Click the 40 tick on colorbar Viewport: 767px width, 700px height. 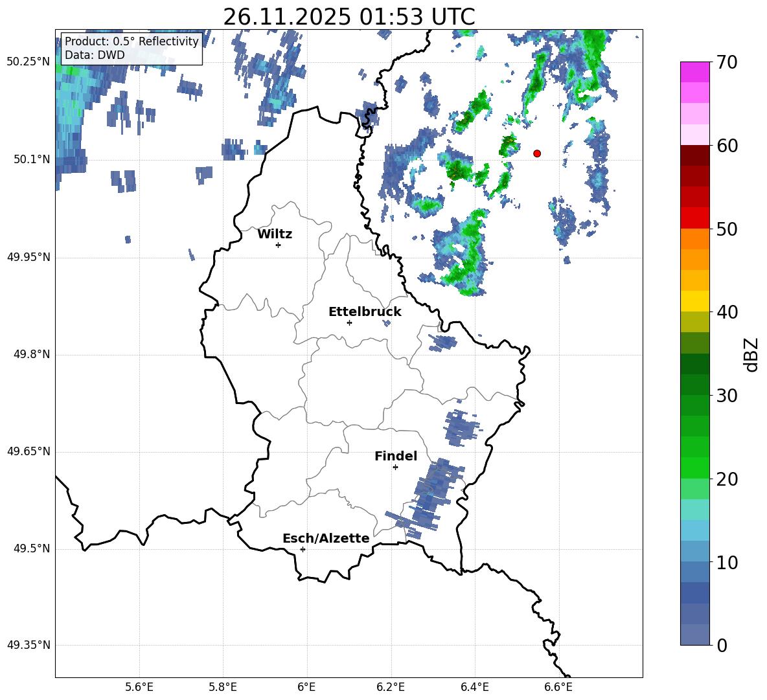tap(727, 312)
